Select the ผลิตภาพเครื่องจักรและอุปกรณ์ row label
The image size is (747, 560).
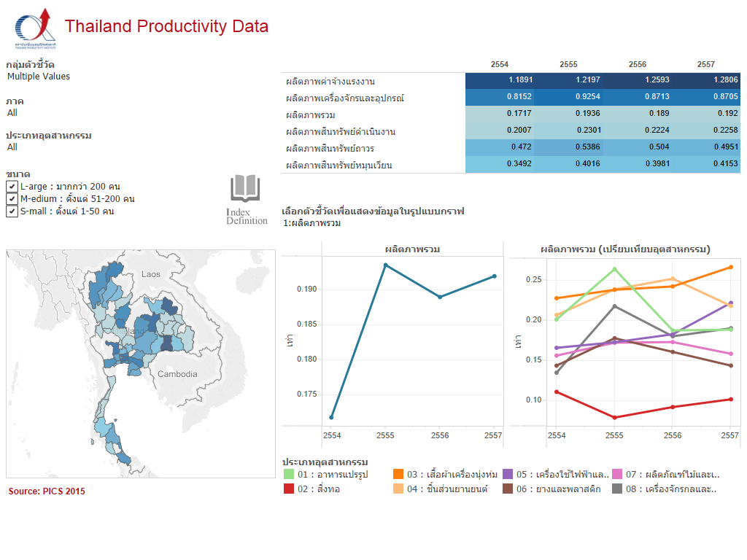pyautogui.click(x=345, y=98)
